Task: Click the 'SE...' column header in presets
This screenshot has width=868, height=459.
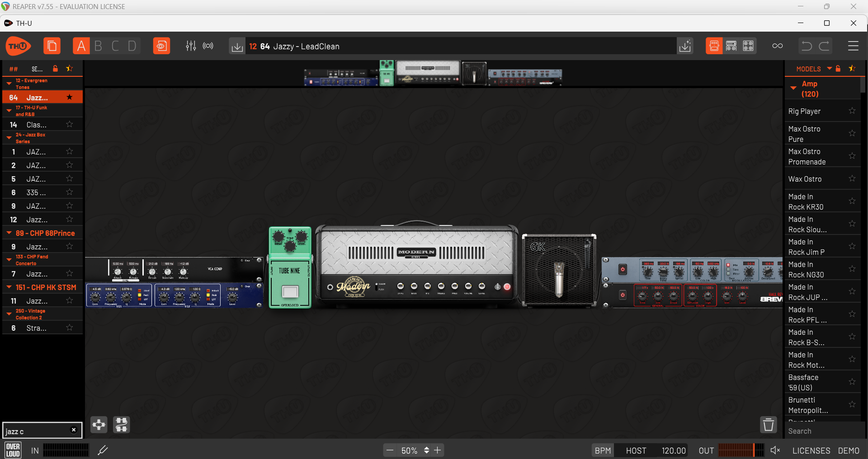Action: point(37,69)
